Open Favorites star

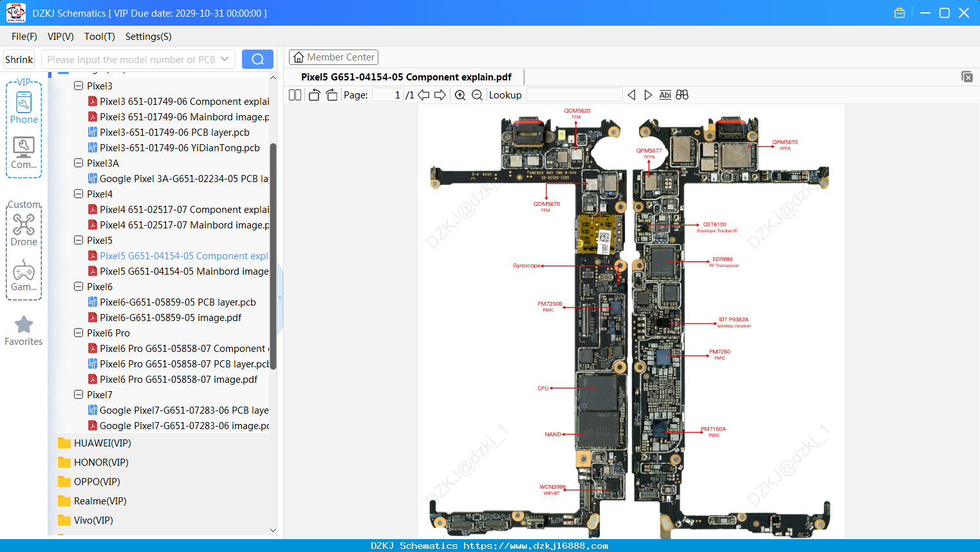click(x=24, y=331)
